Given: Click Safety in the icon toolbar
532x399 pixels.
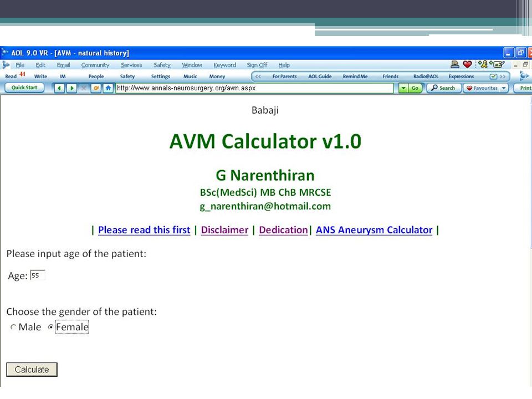Looking at the screenshot, I should pyautogui.click(x=127, y=76).
